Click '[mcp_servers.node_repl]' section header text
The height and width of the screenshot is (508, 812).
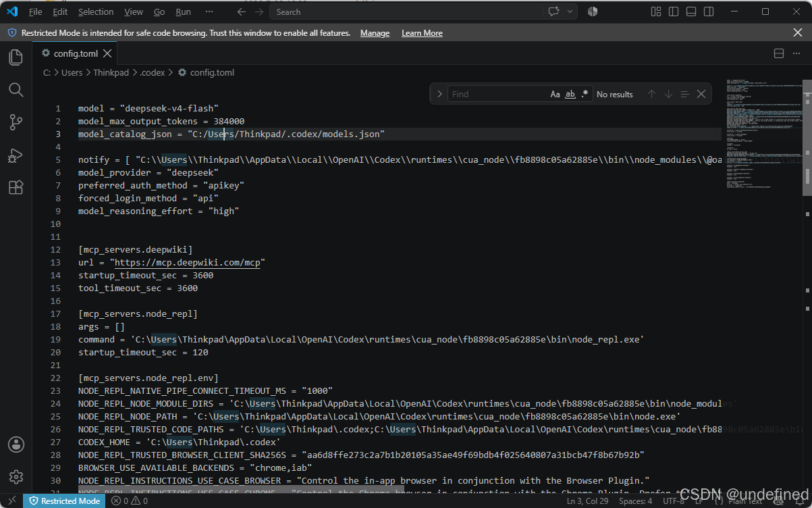138,313
